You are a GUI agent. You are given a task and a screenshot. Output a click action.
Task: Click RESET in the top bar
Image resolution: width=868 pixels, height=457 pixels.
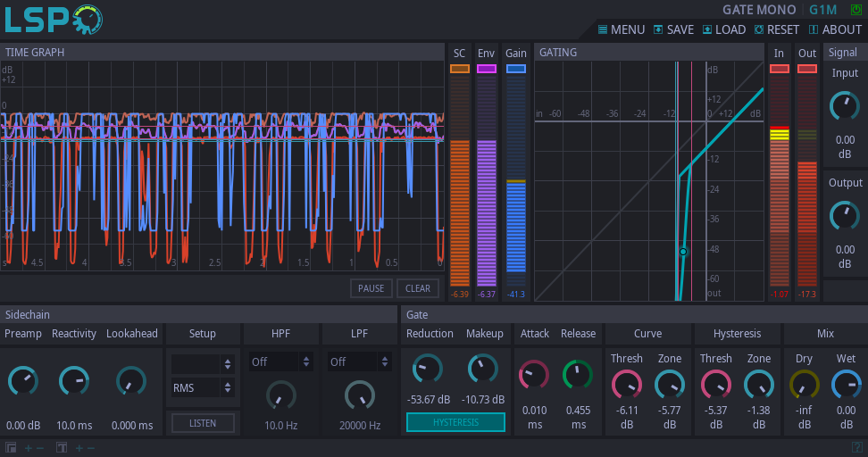point(777,29)
